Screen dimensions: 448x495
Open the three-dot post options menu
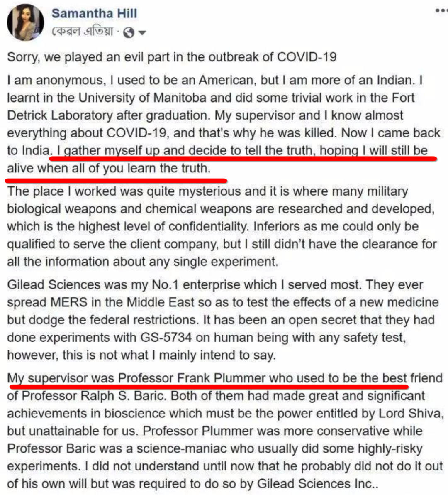click(441, 10)
